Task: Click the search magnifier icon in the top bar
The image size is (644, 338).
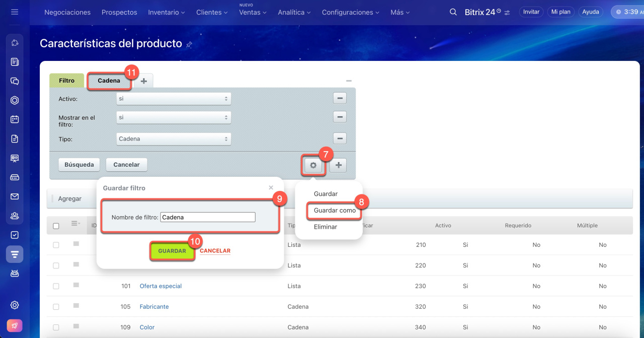Action: (453, 12)
